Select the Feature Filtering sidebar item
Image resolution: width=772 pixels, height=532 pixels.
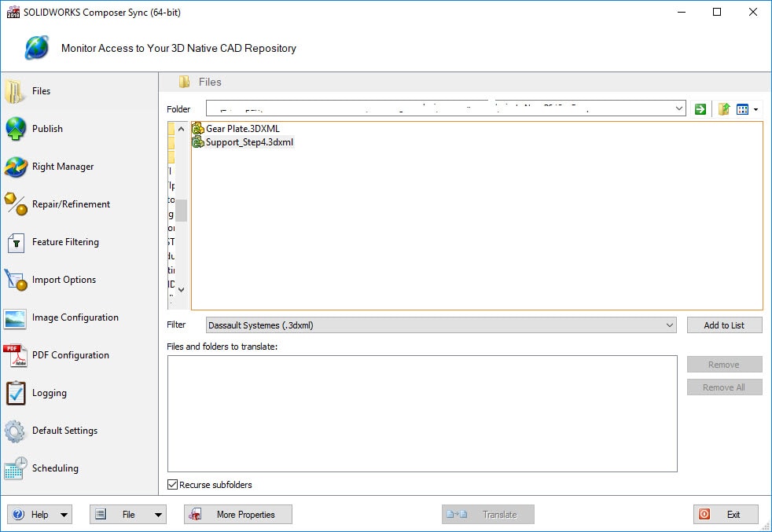click(x=79, y=242)
